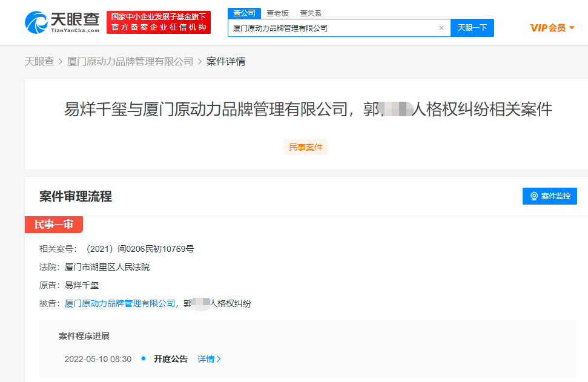Click the 开庭公告 timeline entry

click(x=171, y=359)
